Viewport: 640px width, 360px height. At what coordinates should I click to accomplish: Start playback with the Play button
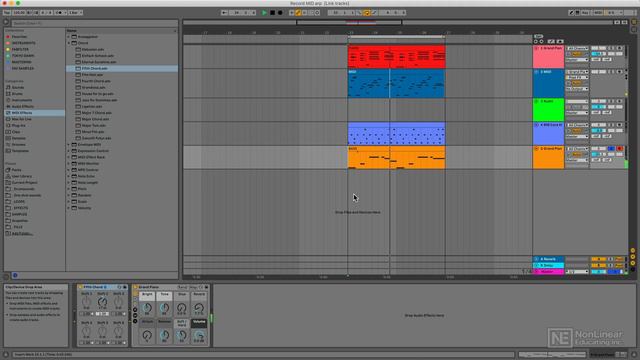coord(264,13)
